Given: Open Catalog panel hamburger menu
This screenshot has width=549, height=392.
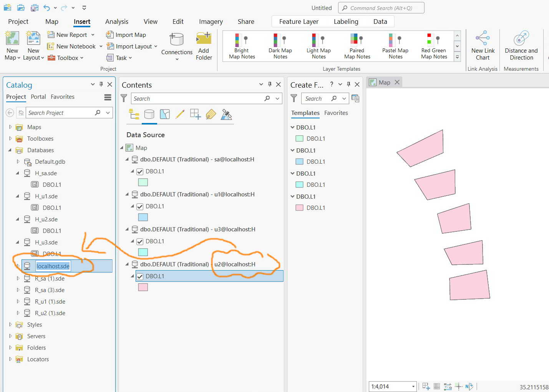Looking at the screenshot, I should [x=108, y=97].
